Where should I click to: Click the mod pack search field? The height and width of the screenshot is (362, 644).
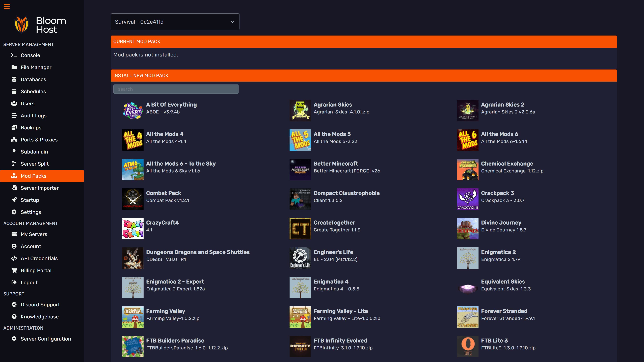(x=176, y=89)
